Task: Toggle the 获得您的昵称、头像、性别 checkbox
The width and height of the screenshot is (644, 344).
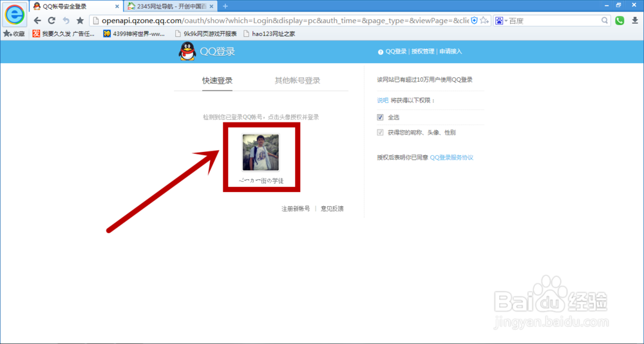Action: tap(381, 132)
